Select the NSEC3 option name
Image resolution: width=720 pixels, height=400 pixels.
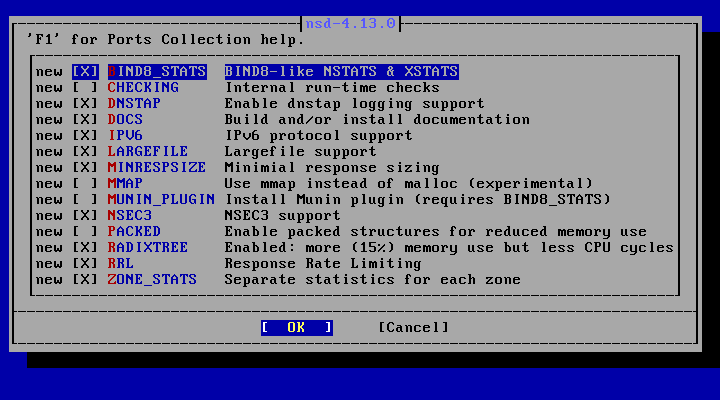tap(130, 216)
